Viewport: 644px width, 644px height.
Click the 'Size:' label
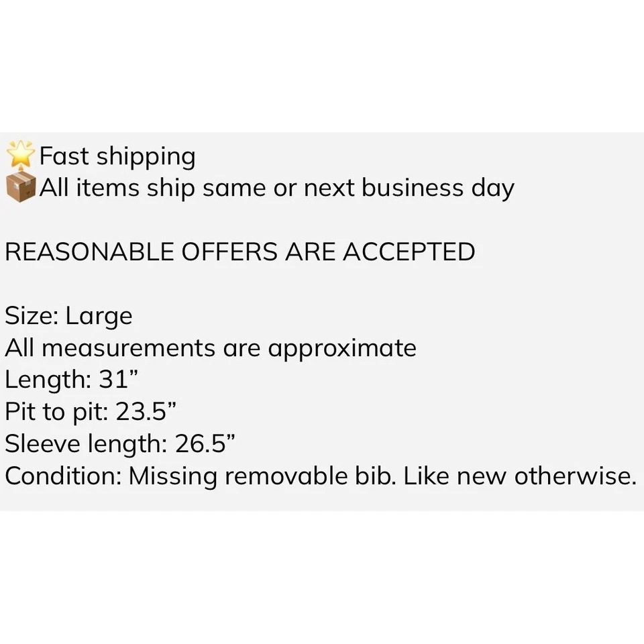click(x=32, y=316)
